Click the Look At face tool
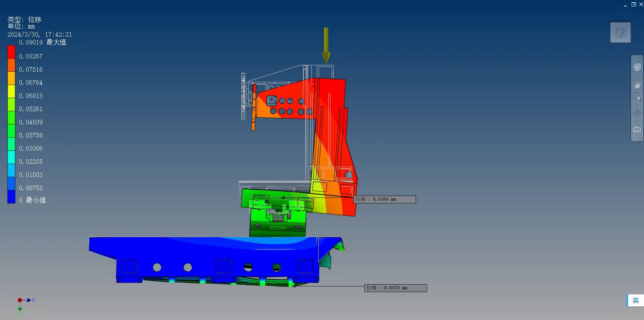The image size is (644, 320). click(x=637, y=129)
